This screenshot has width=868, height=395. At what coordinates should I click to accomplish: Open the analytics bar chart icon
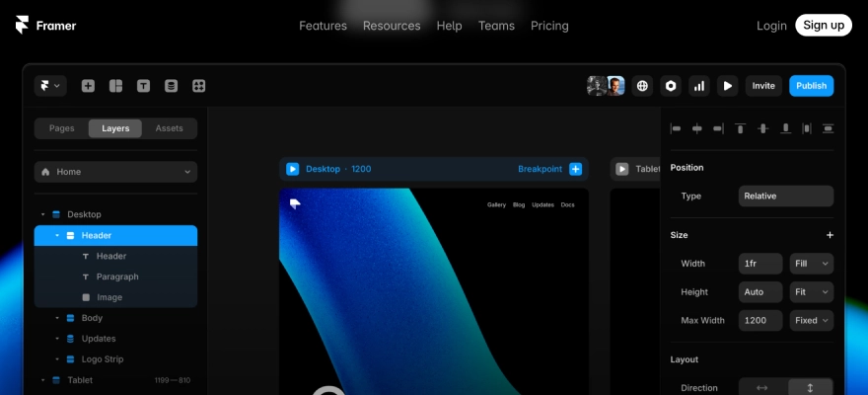pos(699,86)
